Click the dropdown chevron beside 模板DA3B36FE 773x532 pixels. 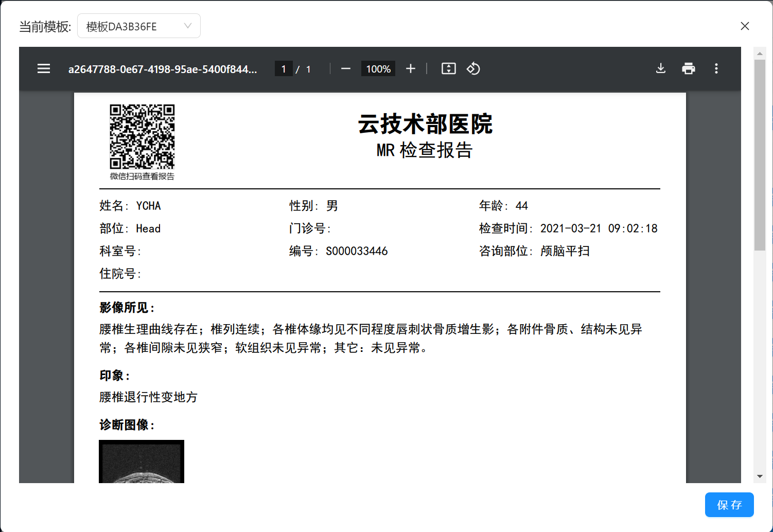(188, 26)
